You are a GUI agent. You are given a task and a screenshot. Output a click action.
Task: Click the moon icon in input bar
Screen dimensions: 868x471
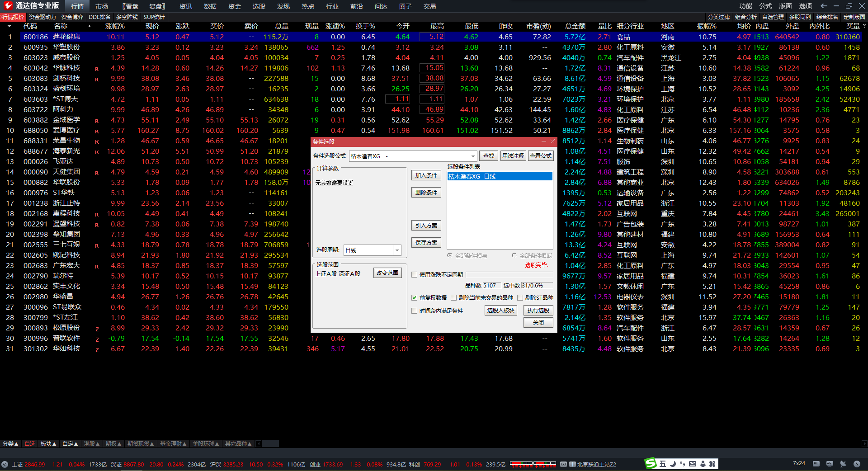(673, 464)
